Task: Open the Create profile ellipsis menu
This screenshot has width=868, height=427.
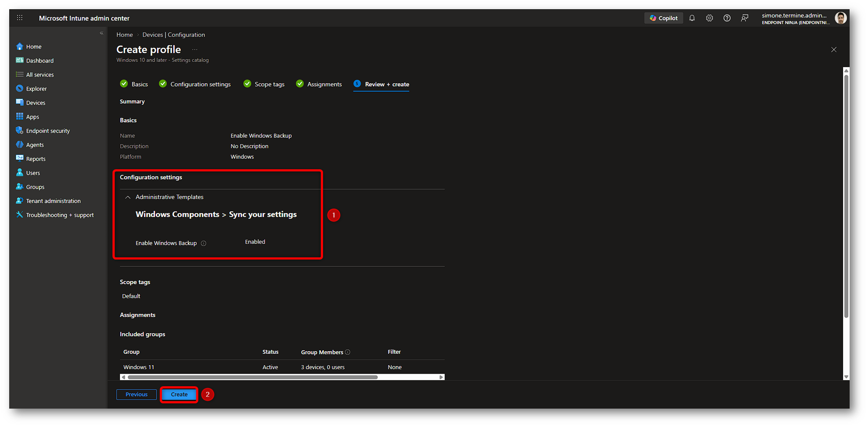Action: (x=195, y=50)
